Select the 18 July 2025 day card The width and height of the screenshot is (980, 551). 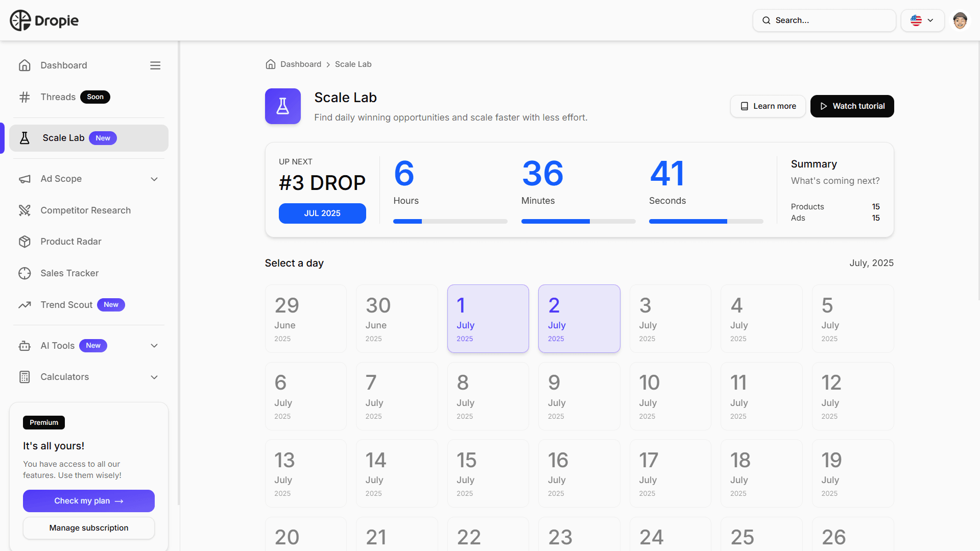click(x=761, y=473)
